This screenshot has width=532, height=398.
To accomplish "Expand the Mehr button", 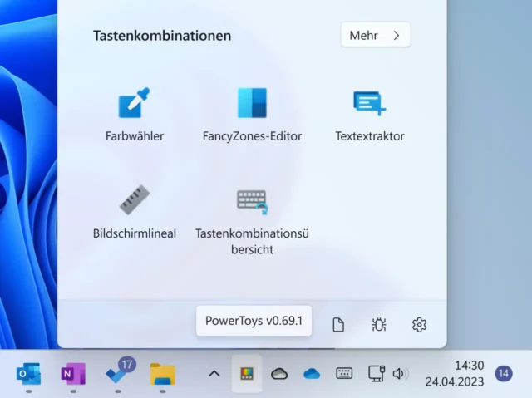I will pos(375,36).
